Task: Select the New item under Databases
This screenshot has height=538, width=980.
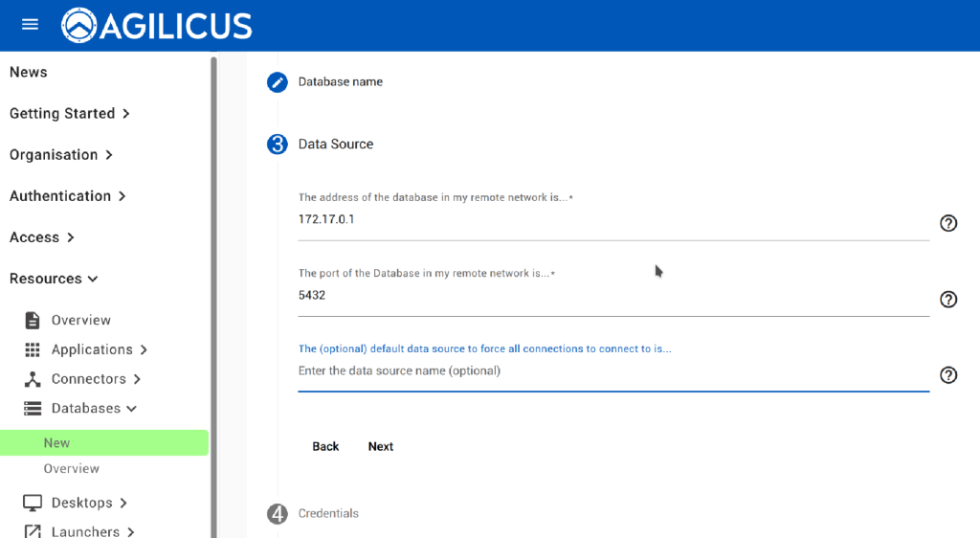Action: (x=57, y=442)
